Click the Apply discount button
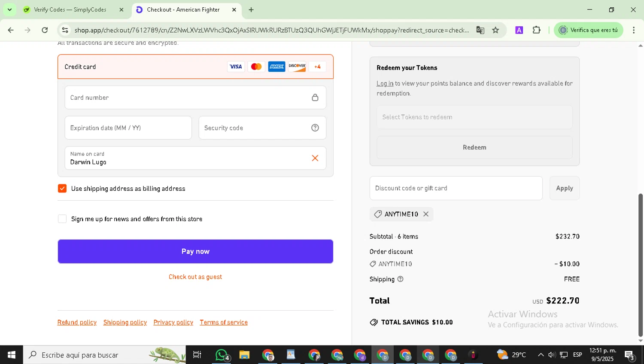The image size is (644, 364). coord(565,188)
